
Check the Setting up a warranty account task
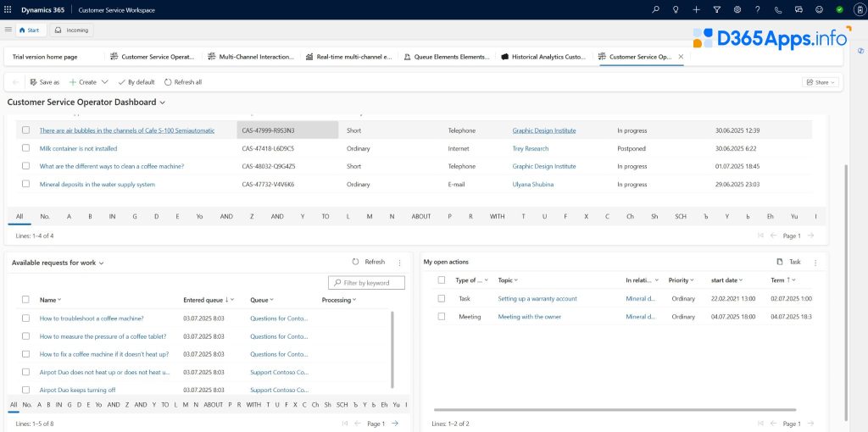(441, 299)
